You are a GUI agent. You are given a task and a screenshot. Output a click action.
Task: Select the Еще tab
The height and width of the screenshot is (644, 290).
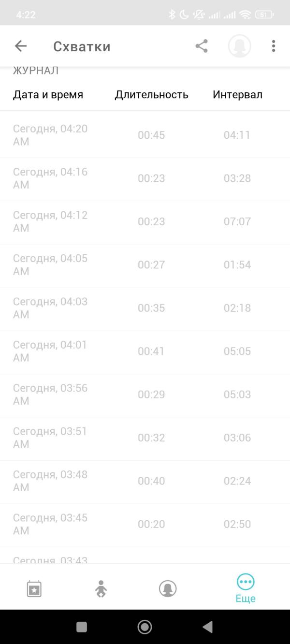click(x=246, y=588)
